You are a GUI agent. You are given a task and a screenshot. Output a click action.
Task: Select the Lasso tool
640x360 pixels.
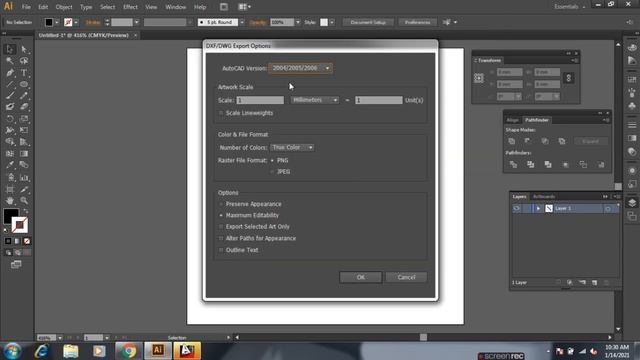(24, 61)
